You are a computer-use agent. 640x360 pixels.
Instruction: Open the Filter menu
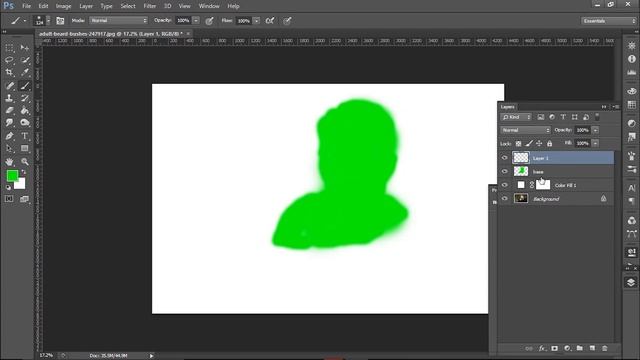[150, 6]
